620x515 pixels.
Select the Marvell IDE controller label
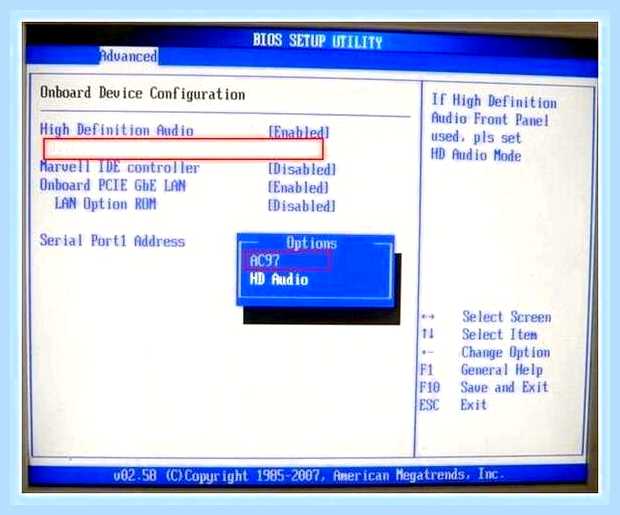coord(119,167)
